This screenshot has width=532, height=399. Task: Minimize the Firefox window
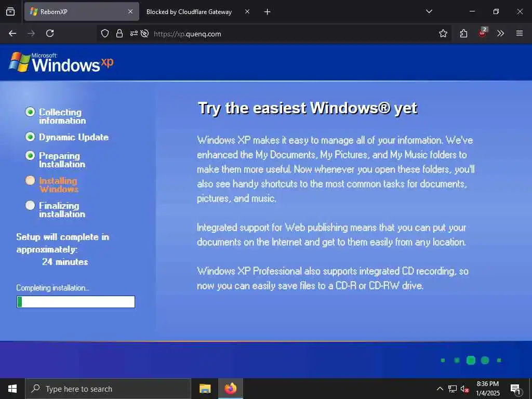472,11
